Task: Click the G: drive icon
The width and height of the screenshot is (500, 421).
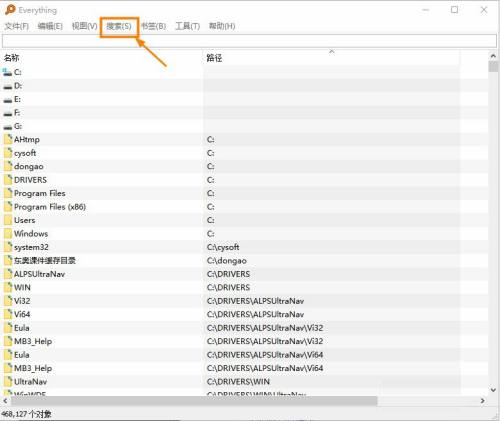Action: pyautogui.click(x=7, y=127)
